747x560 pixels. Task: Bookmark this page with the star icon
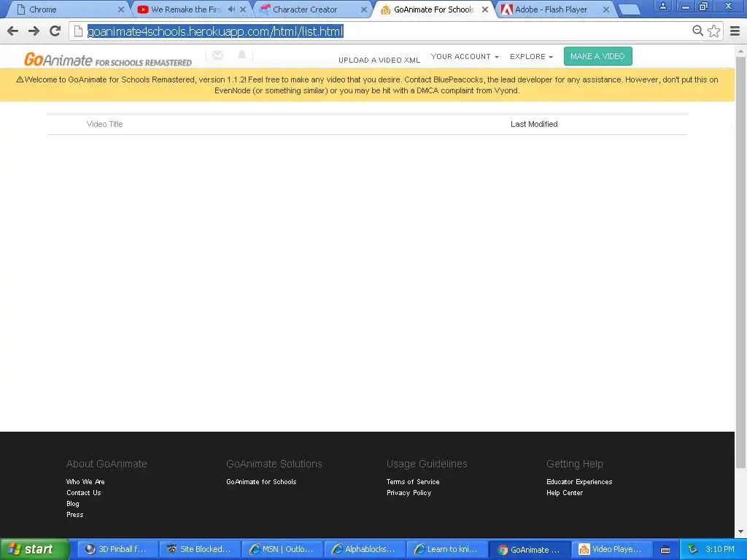click(x=713, y=31)
